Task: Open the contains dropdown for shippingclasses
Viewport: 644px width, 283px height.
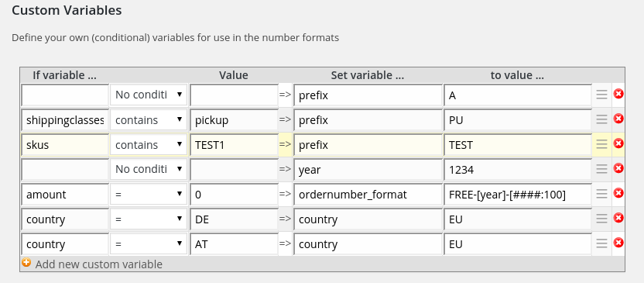Action: tap(149, 119)
